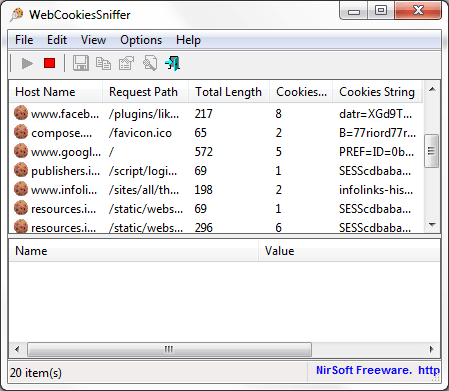Open the File menu
The height and width of the screenshot is (391, 449).
(24, 40)
